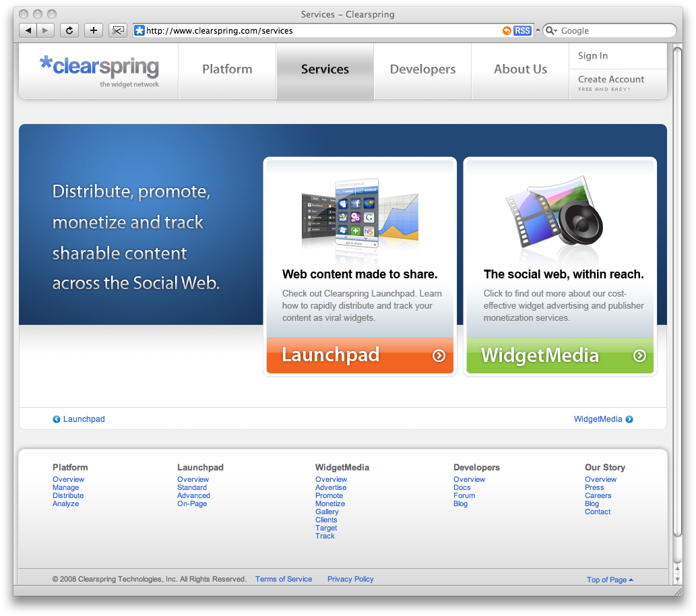Click the Launchpad link below the banner

[x=84, y=419]
